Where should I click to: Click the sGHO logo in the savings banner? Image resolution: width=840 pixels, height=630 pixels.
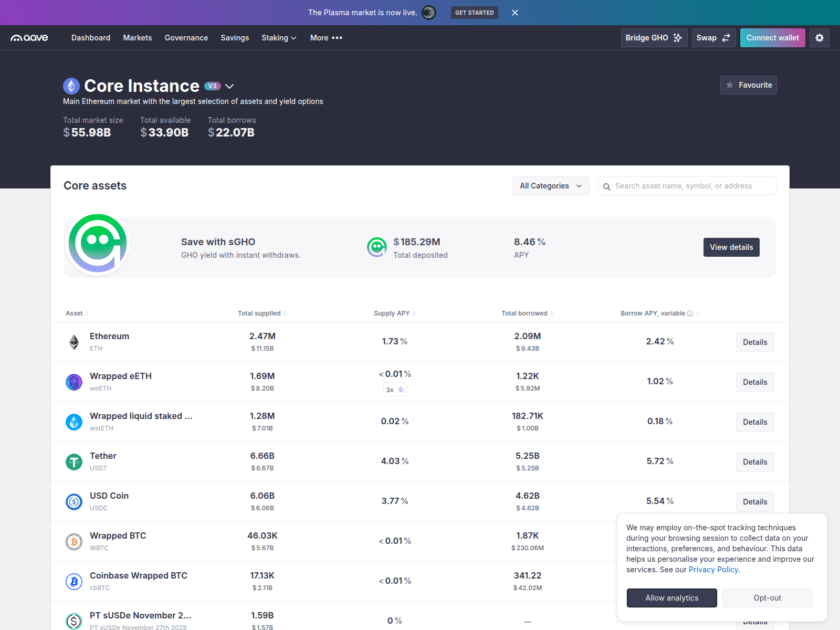[97, 243]
